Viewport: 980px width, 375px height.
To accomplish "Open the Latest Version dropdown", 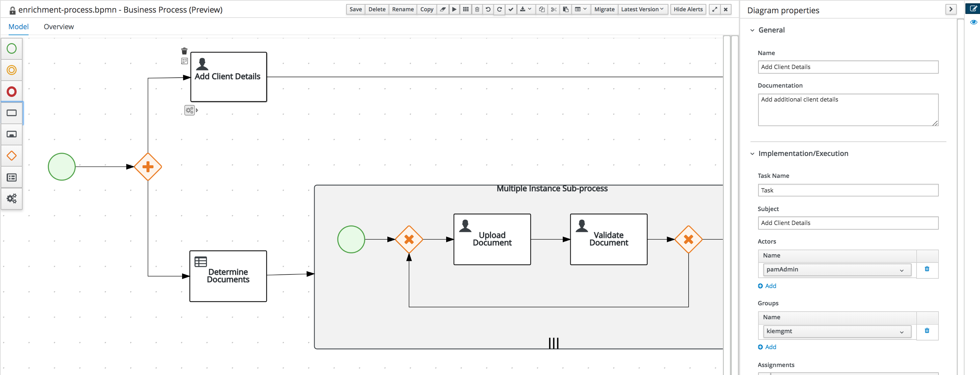I will pos(642,9).
